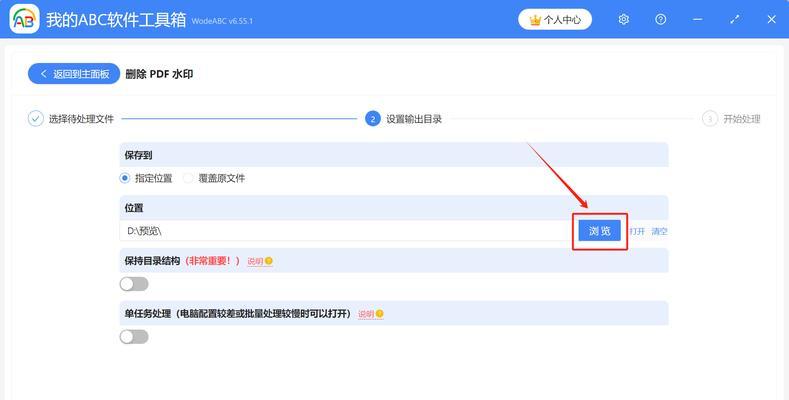Return to main panel with 返回到主面板

click(x=74, y=74)
